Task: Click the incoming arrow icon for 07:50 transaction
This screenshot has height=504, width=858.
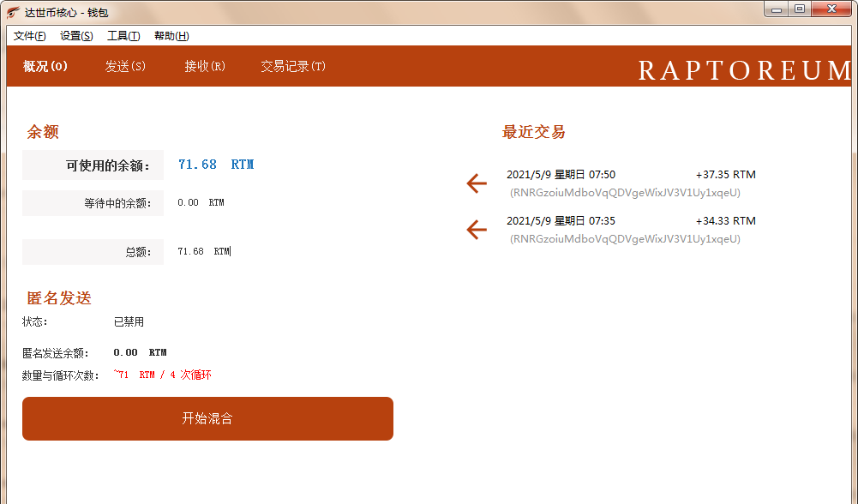Action: tap(477, 183)
